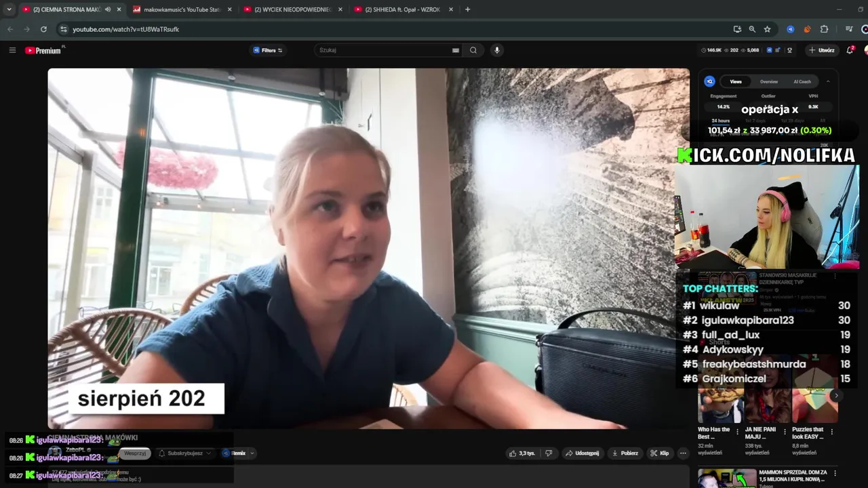Image resolution: width=868 pixels, height=488 pixels.
Task: Bookmark this page with the star icon
Action: [767, 29]
